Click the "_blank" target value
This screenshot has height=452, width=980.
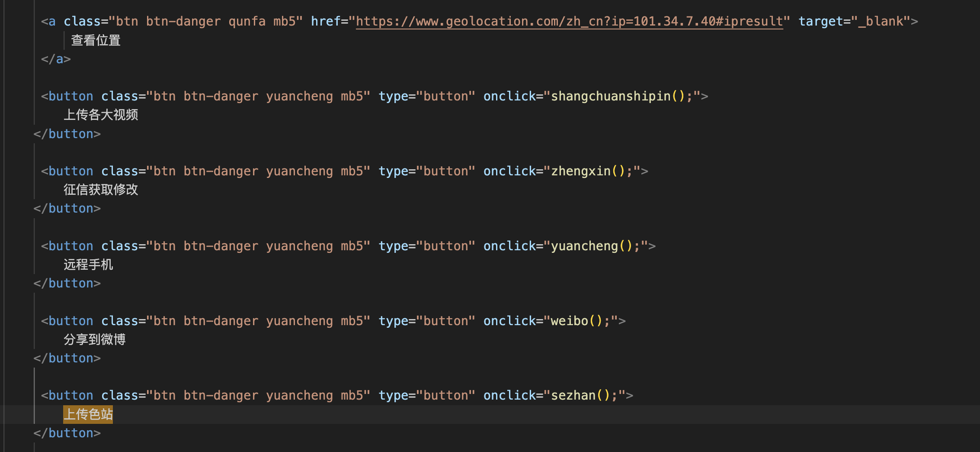click(881, 21)
